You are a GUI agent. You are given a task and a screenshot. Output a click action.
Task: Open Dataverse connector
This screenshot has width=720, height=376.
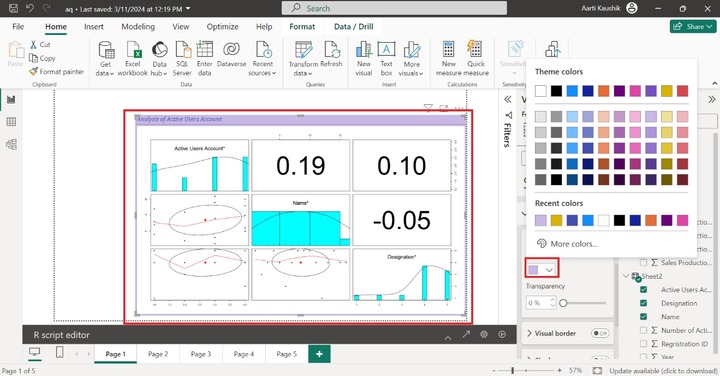pyautogui.click(x=231, y=55)
